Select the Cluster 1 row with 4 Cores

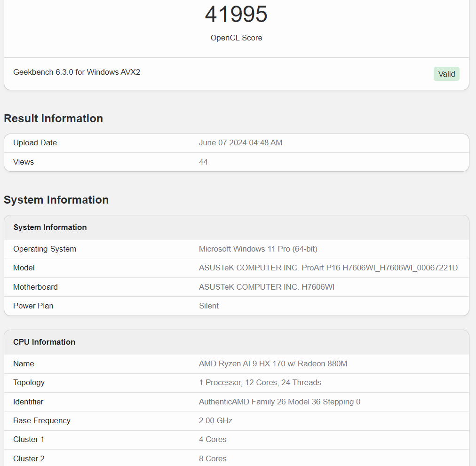point(213,439)
